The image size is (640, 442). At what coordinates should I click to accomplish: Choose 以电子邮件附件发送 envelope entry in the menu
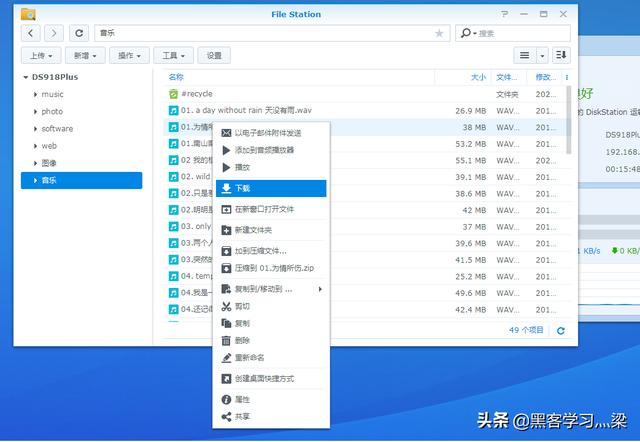(x=271, y=133)
